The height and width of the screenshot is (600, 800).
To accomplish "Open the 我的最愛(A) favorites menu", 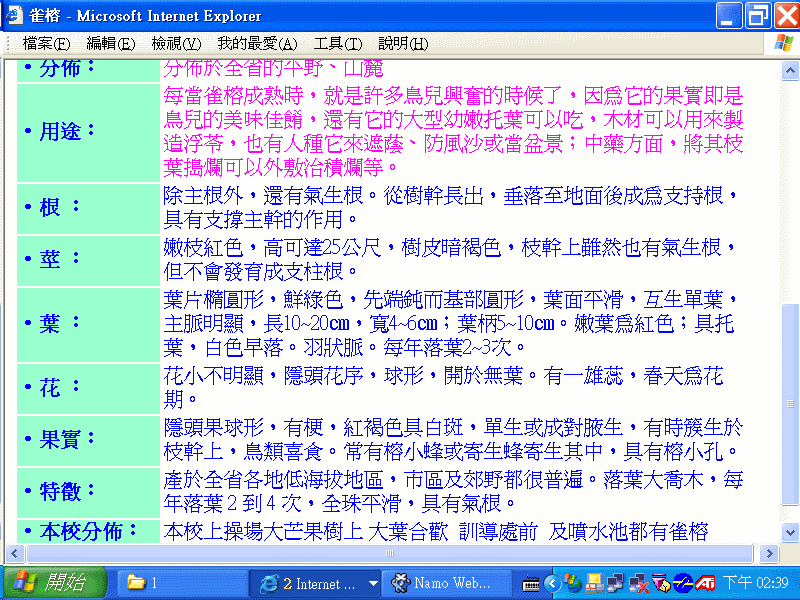I will (257, 43).
